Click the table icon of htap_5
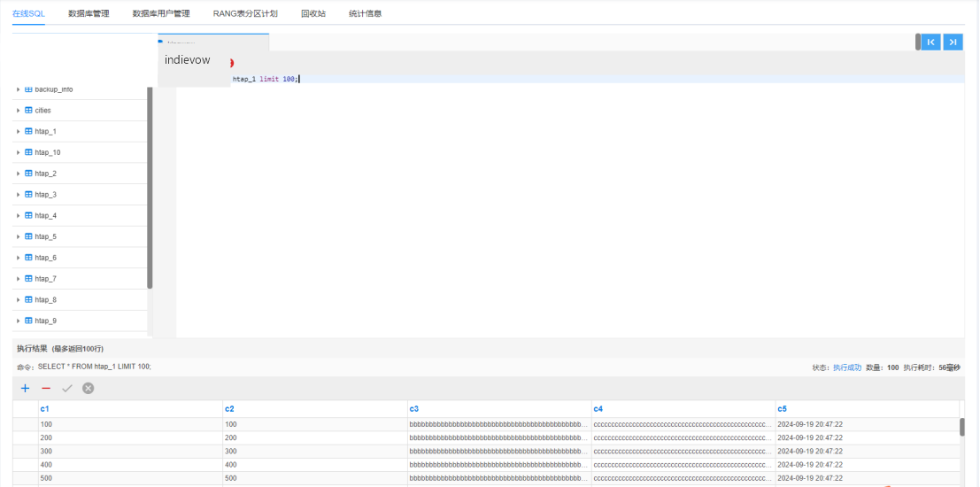Image resolution: width=980 pixels, height=487 pixels. click(28, 236)
